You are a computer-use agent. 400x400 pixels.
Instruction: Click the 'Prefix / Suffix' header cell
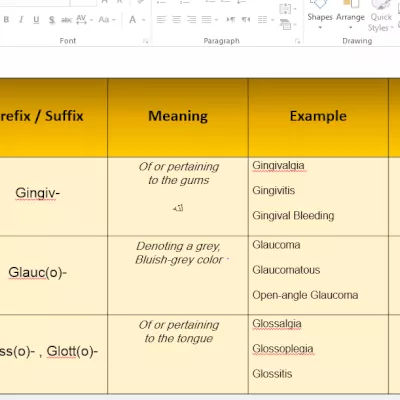53,118
